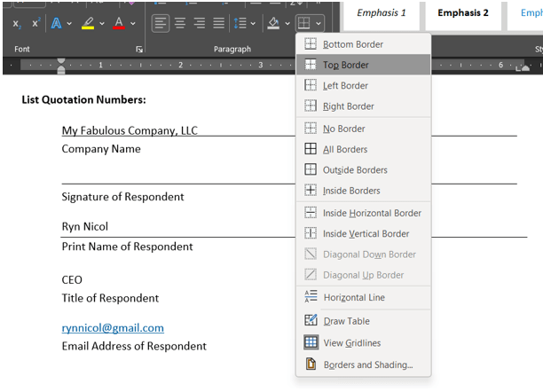Center-align the paragraph text
Image resolution: width=543 pixels, height=392 pixels.
[180, 23]
